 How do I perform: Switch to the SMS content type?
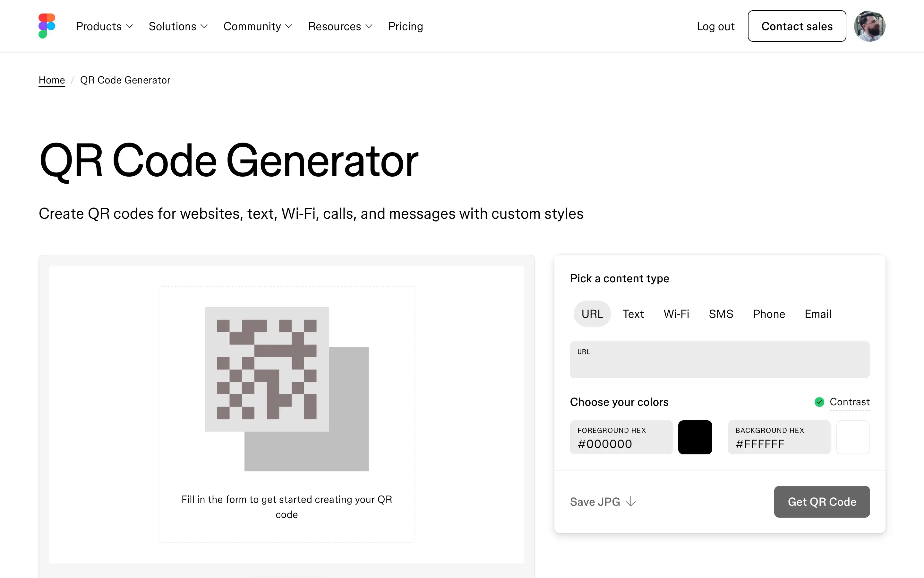(721, 314)
